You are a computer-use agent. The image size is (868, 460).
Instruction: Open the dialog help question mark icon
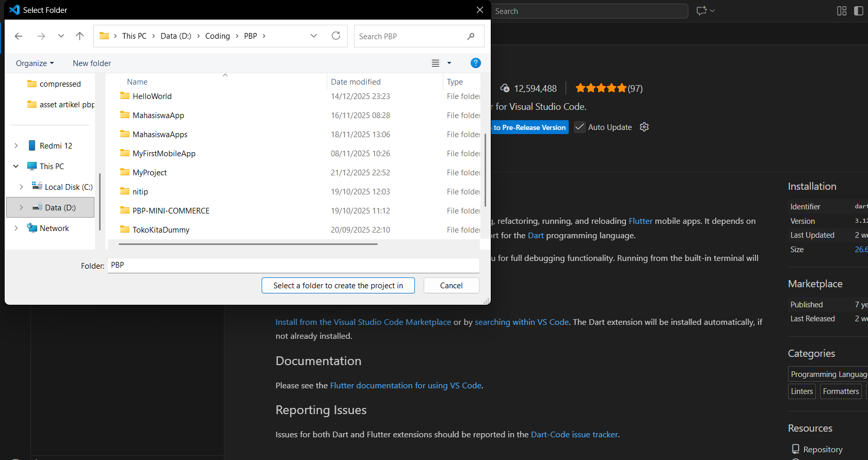475,63
